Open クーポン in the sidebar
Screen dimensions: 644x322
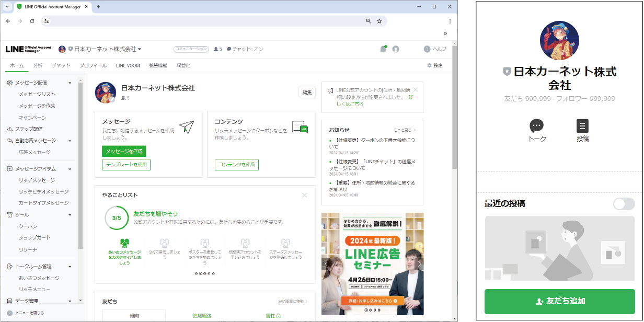pyautogui.click(x=28, y=226)
